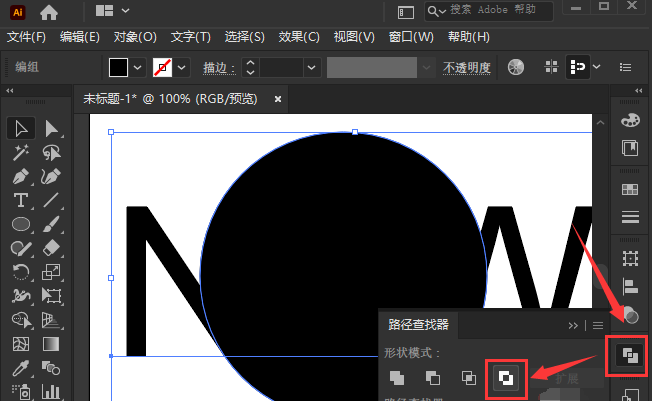The height and width of the screenshot is (401, 652).
Task: Click the stroke none swatch
Action: [163, 67]
